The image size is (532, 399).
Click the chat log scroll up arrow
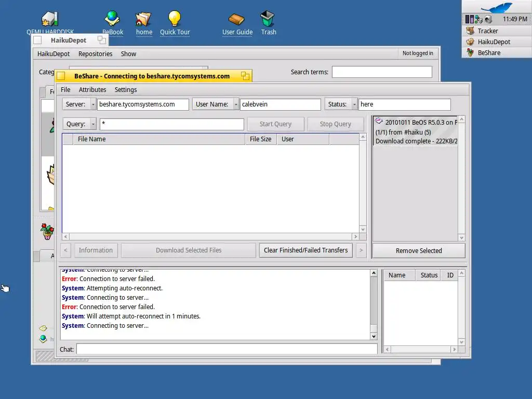374,273
